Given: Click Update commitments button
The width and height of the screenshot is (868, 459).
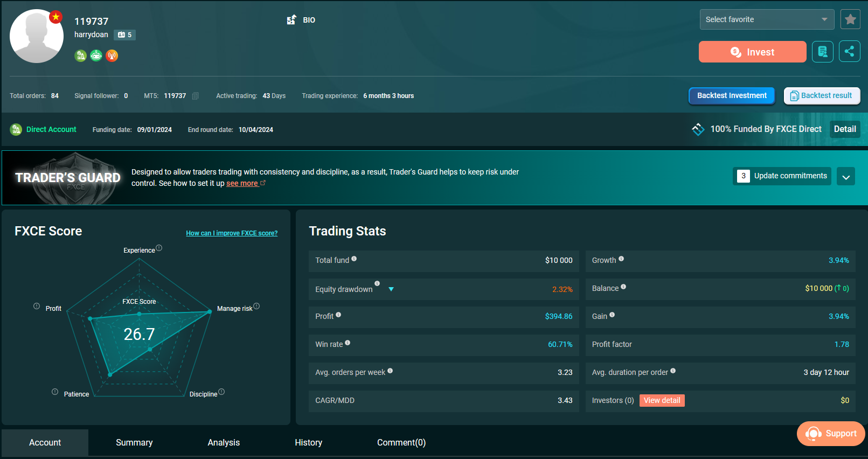Looking at the screenshot, I should click(x=782, y=176).
